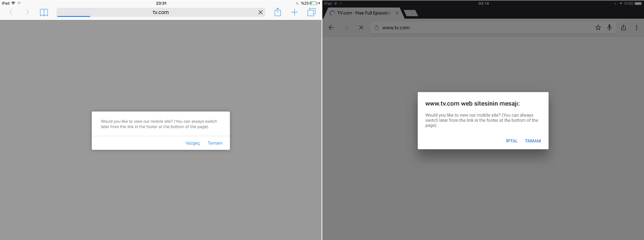Image resolution: width=644 pixels, height=240 pixels.
Task: Open Chrome share icon
Action: tap(623, 27)
